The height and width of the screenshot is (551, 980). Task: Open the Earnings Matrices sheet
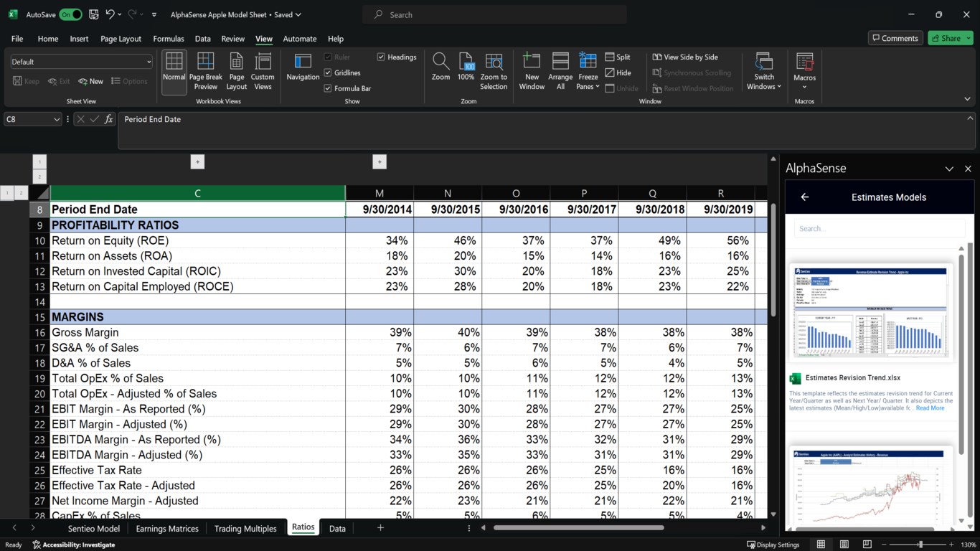coord(167,529)
